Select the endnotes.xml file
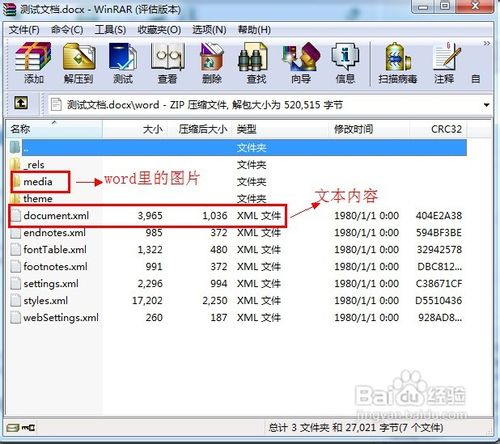 click(x=54, y=233)
